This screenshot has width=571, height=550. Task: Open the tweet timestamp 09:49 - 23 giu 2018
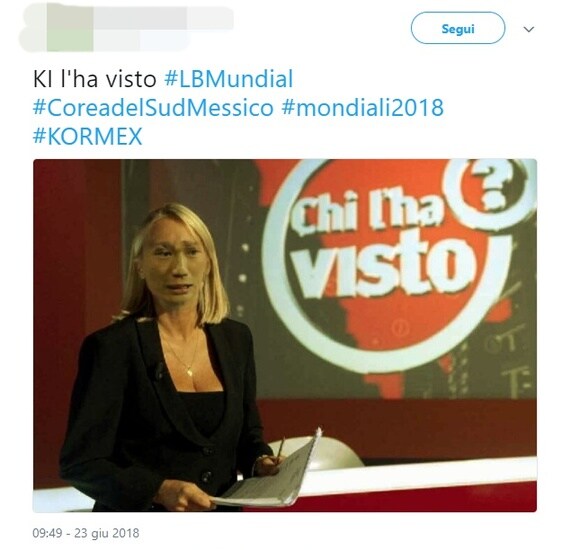tap(86, 533)
